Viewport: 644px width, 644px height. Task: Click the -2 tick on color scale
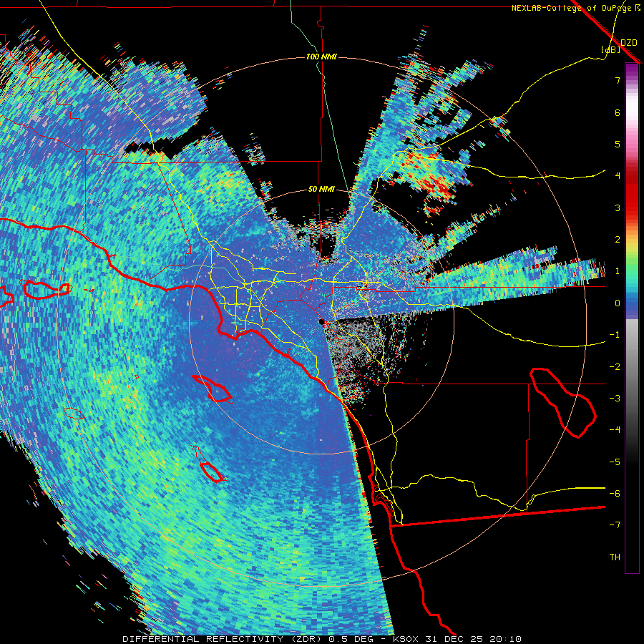coord(615,367)
